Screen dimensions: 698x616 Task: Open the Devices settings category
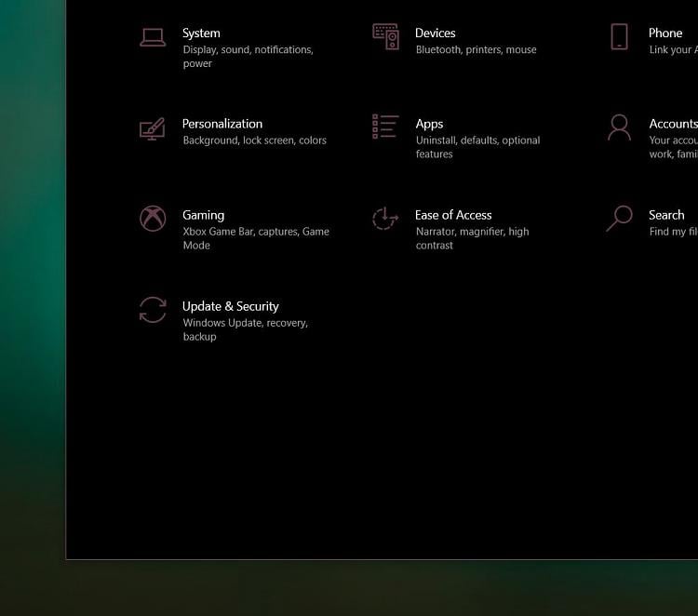coord(435,33)
